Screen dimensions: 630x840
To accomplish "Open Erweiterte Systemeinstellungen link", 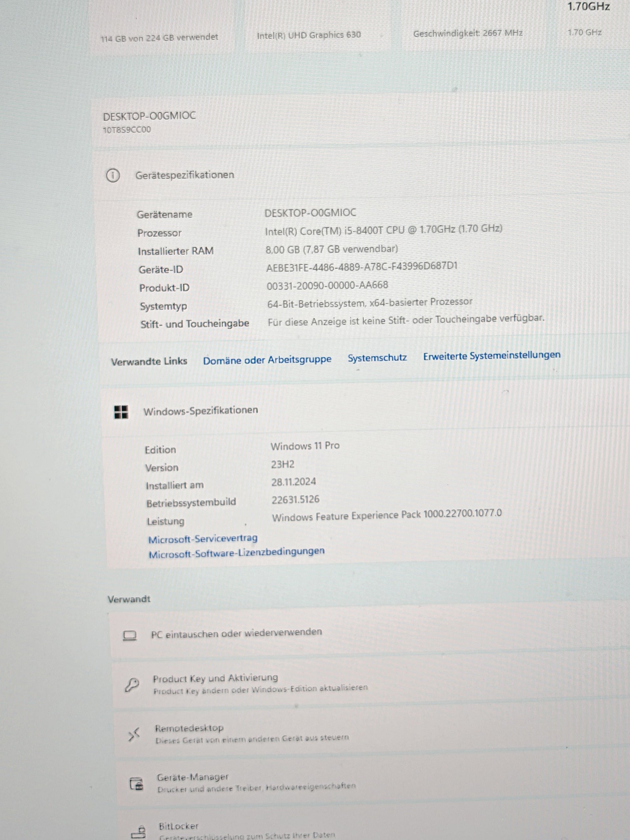I will coord(492,355).
